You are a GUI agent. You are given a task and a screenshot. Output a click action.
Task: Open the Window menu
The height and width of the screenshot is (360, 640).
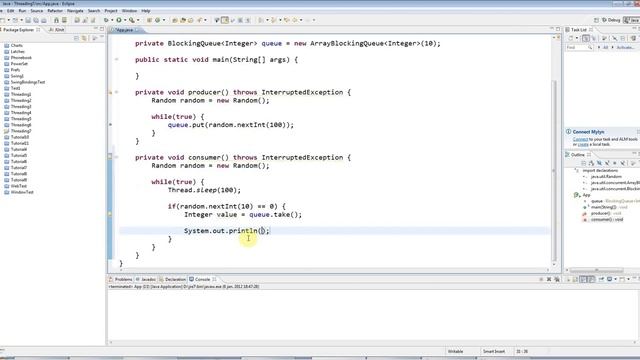click(x=129, y=11)
